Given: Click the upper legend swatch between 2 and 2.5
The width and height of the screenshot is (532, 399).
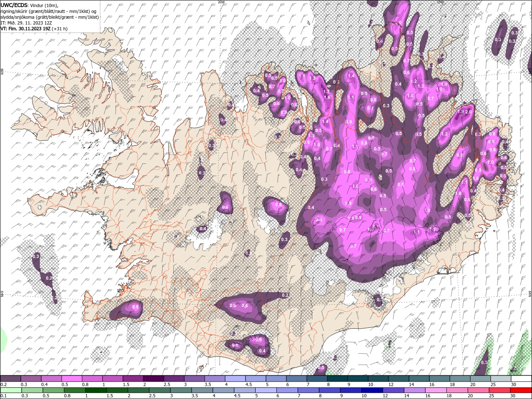Looking at the screenshot, I should coord(153,379).
